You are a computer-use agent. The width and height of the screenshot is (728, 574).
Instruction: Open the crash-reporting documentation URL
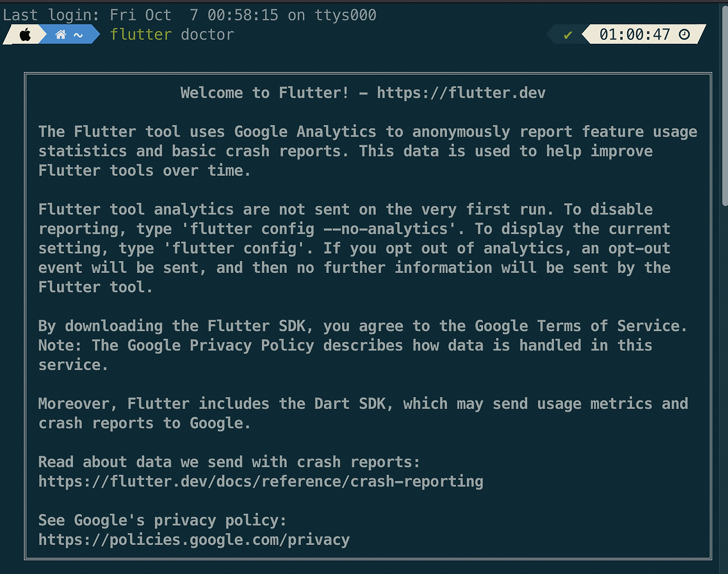point(260,482)
